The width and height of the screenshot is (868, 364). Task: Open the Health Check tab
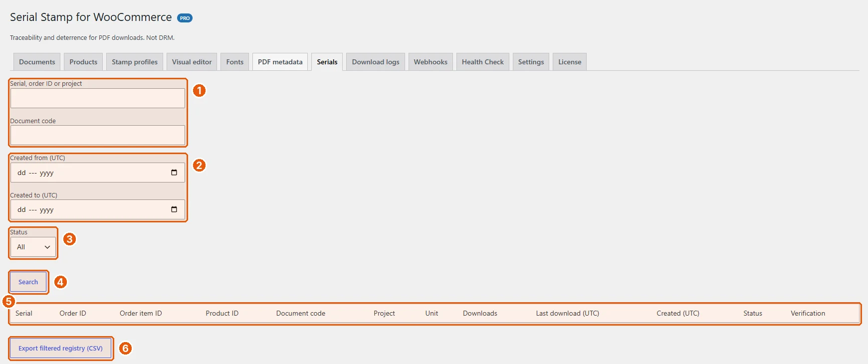483,62
